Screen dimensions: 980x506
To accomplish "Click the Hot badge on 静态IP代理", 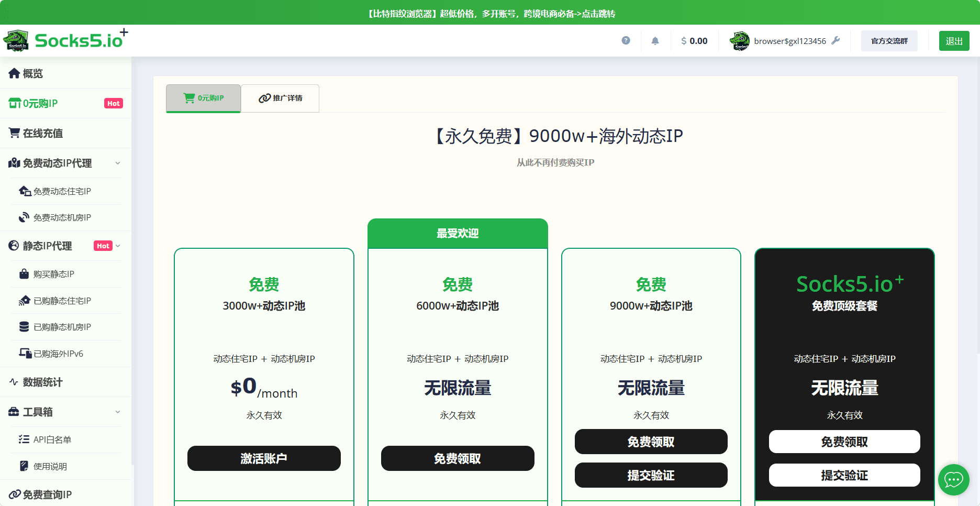I will pyautogui.click(x=103, y=246).
